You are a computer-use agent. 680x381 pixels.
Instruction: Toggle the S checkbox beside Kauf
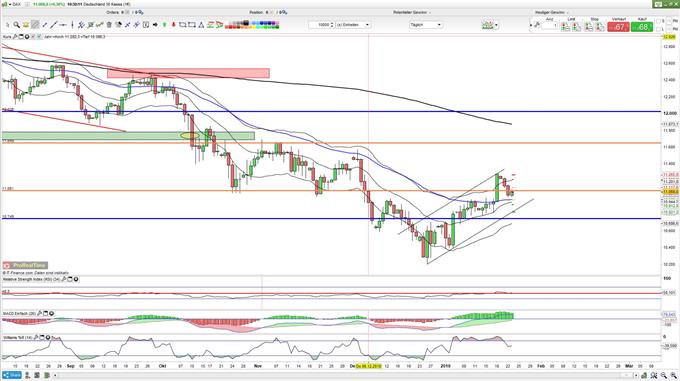pyautogui.click(x=658, y=21)
